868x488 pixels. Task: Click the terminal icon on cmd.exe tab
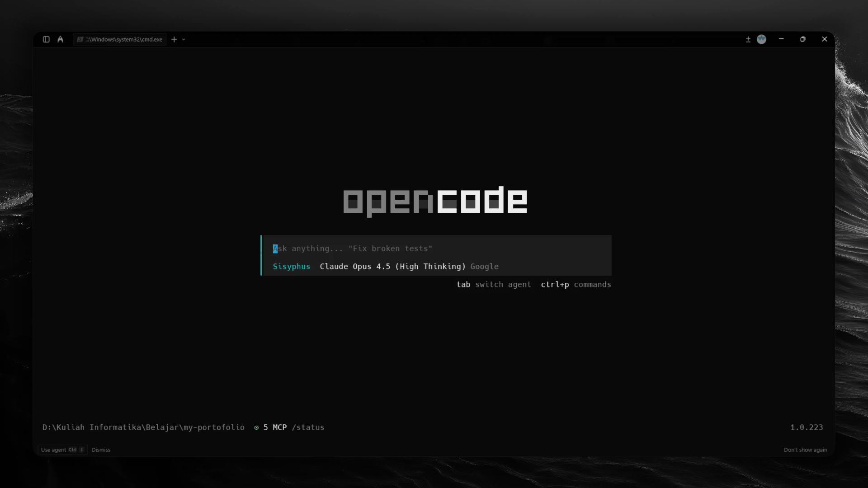click(x=81, y=39)
